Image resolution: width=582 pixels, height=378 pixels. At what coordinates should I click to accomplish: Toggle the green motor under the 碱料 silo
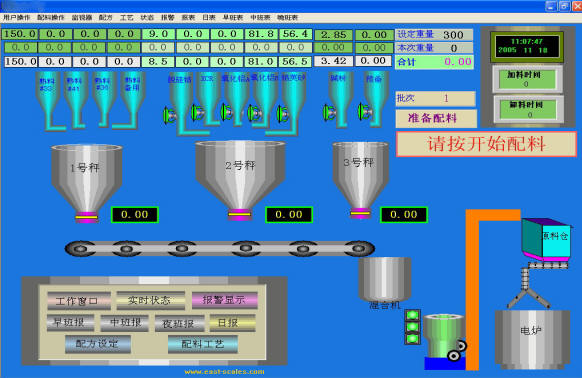tap(329, 112)
